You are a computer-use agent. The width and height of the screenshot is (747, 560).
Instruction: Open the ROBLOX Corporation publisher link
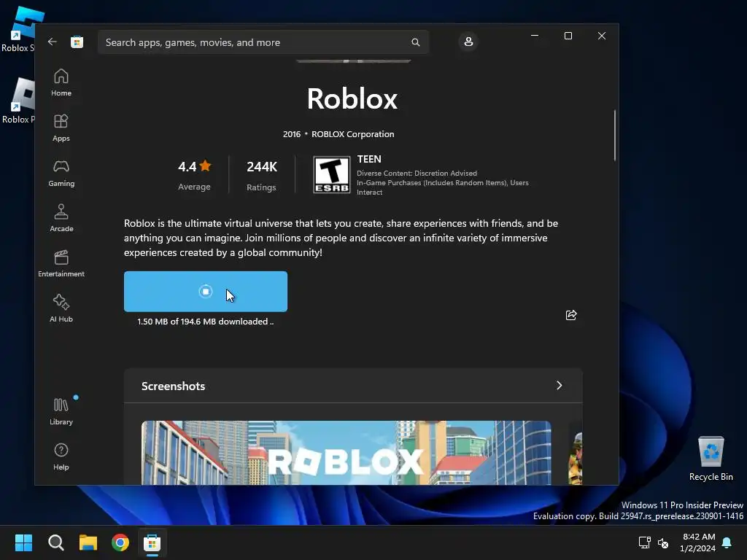click(x=352, y=134)
